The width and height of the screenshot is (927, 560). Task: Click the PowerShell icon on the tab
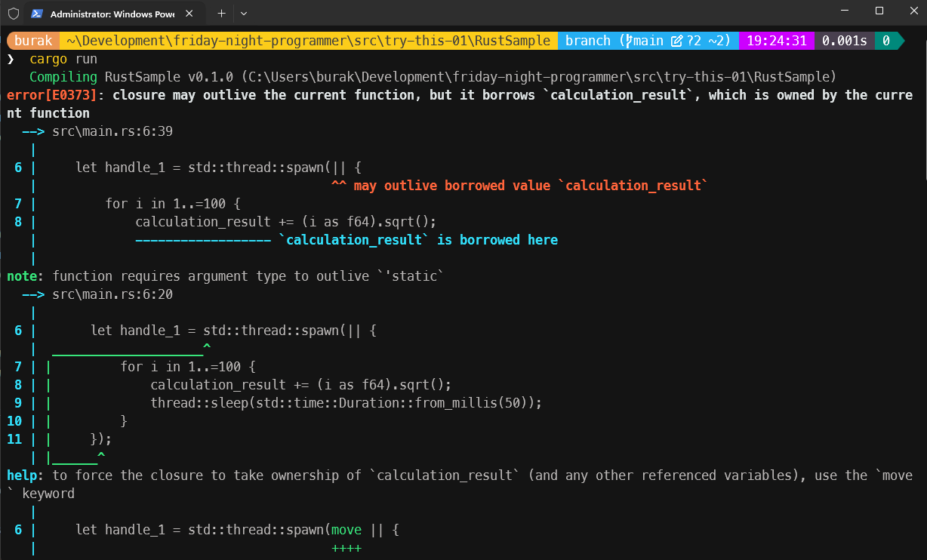[x=36, y=14]
